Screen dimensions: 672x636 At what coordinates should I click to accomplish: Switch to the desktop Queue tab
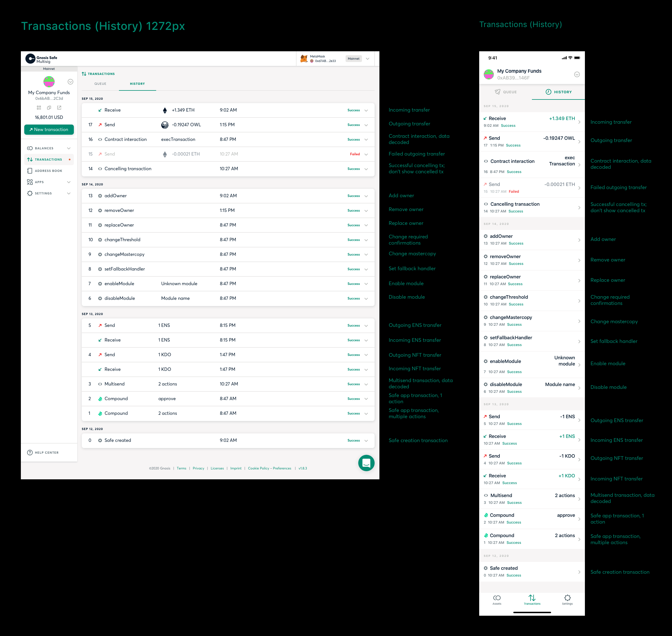tap(100, 84)
